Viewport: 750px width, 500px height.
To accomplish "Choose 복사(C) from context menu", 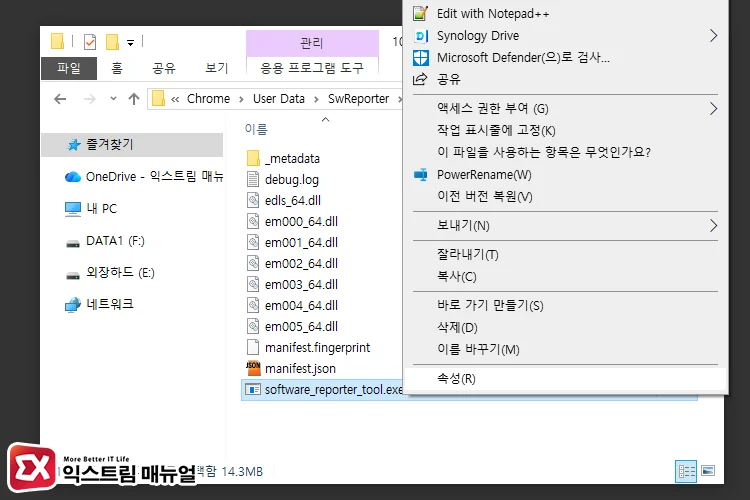I will [565, 277].
